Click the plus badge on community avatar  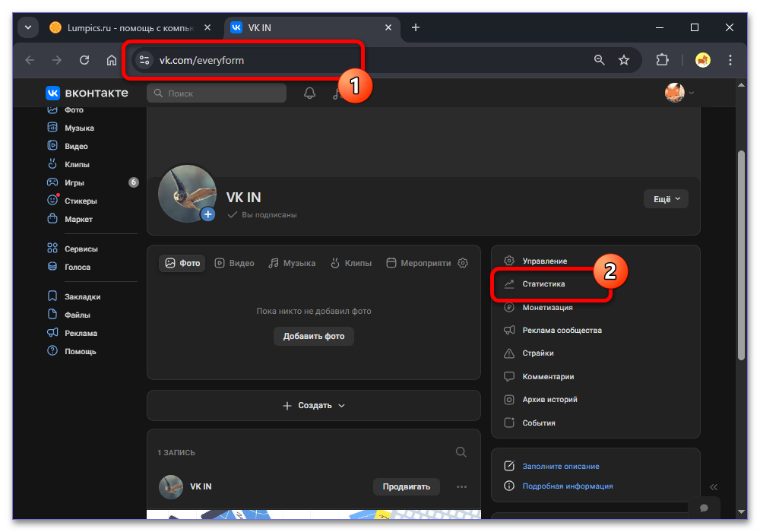[208, 214]
